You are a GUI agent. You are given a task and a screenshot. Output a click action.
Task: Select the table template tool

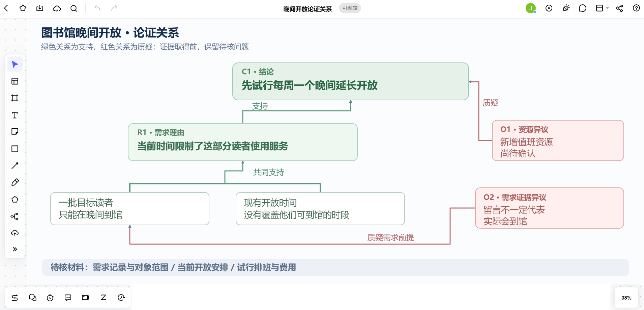point(15,81)
